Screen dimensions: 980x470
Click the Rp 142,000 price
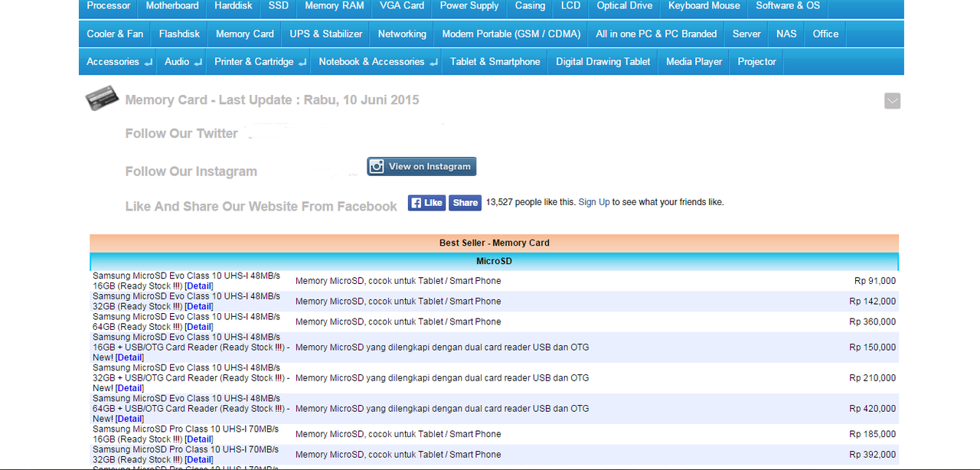(873, 302)
